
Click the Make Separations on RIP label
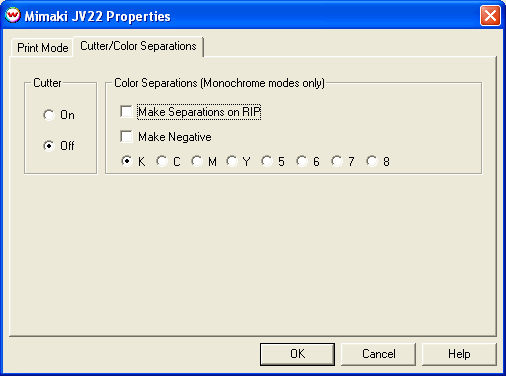(199, 112)
